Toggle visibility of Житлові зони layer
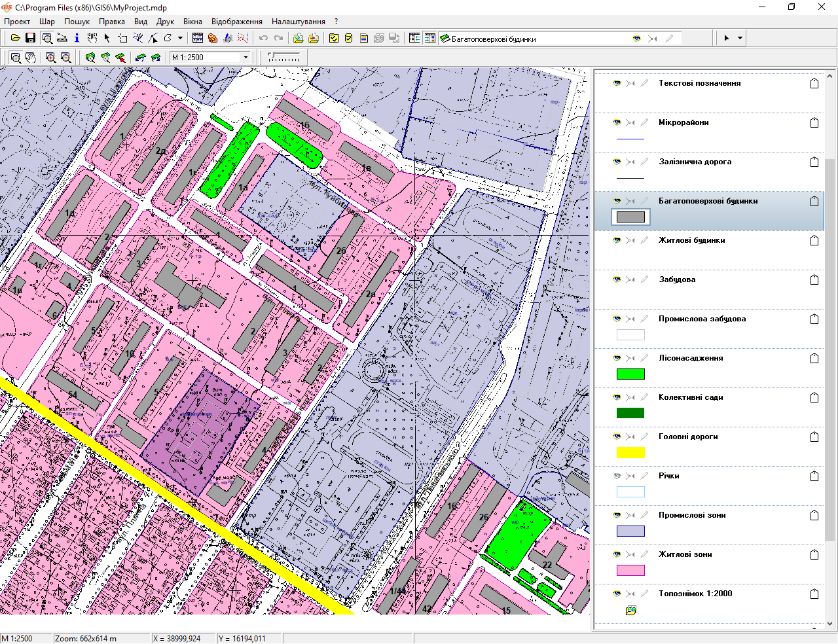 click(617, 554)
